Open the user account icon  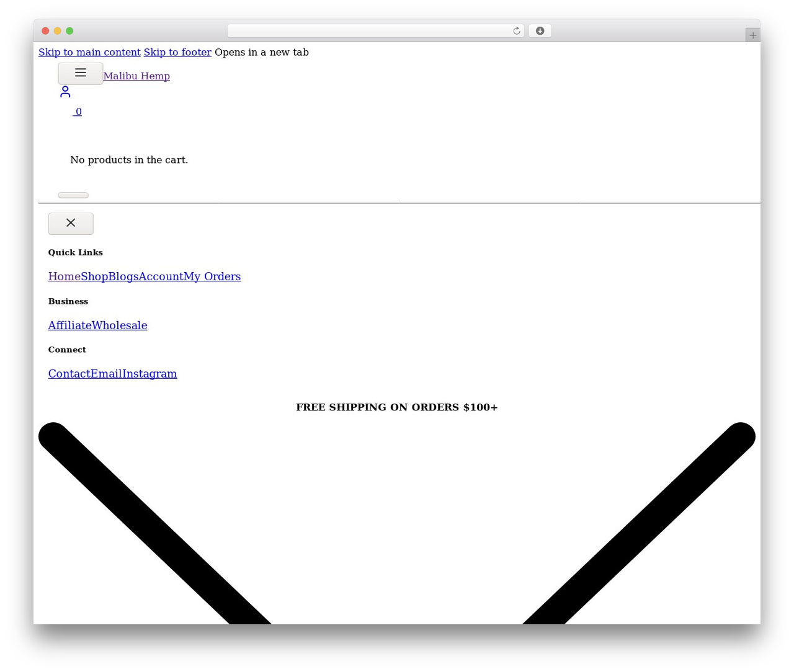point(65,92)
